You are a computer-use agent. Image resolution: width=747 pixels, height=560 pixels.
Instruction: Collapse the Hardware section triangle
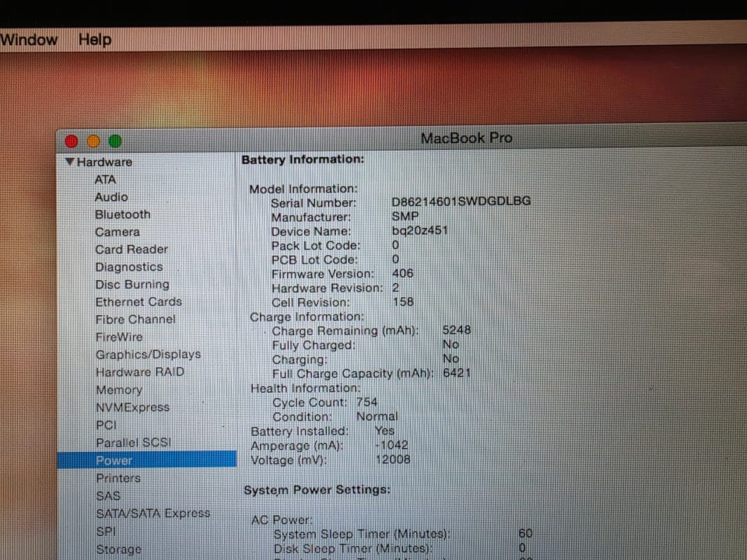tap(69, 162)
